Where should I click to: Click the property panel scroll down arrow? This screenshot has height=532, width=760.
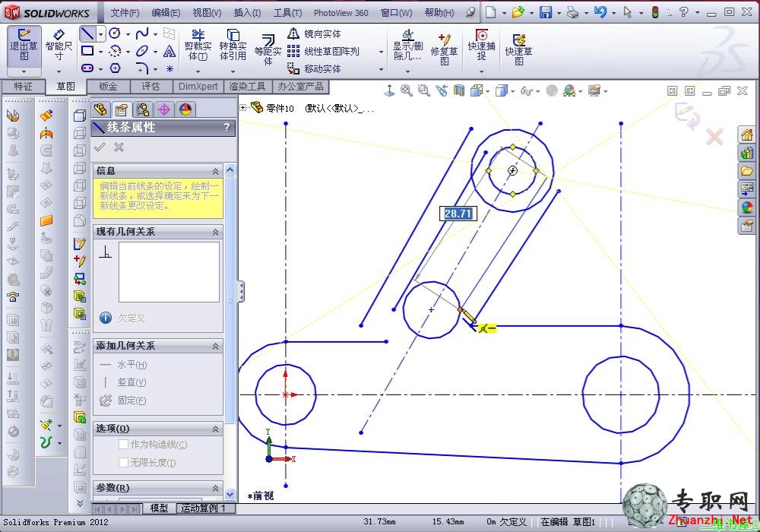(230, 494)
